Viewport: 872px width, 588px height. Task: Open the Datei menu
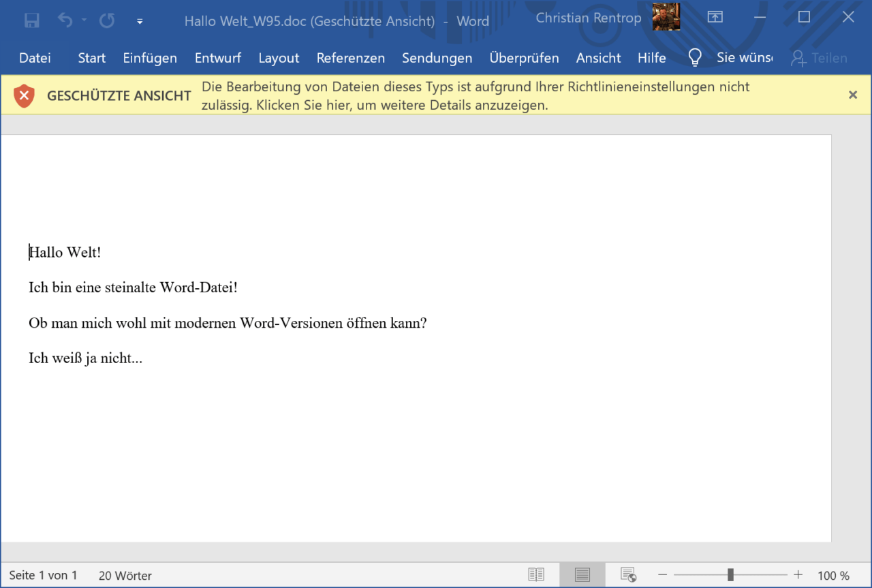click(x=35, y=59)
